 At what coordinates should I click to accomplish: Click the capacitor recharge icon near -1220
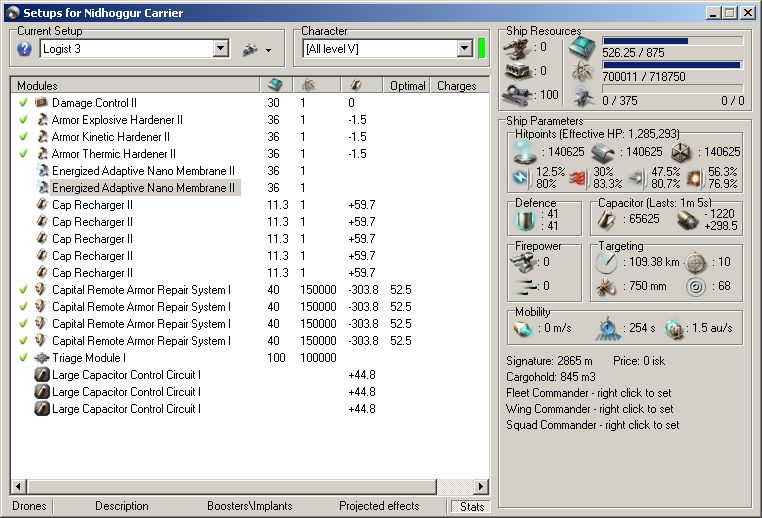point(688,220)
